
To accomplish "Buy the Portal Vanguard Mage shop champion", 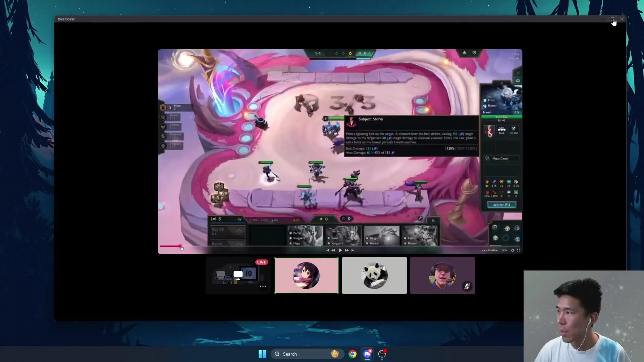I will [x=305, y=236].
